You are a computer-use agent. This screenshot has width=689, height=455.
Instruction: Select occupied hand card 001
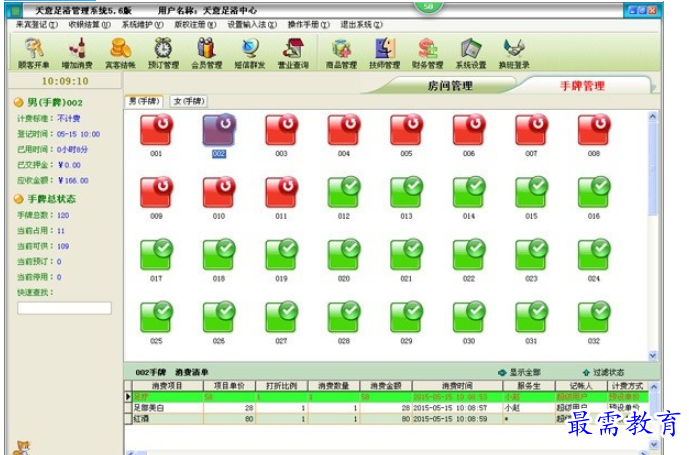[x=156, y=135]
